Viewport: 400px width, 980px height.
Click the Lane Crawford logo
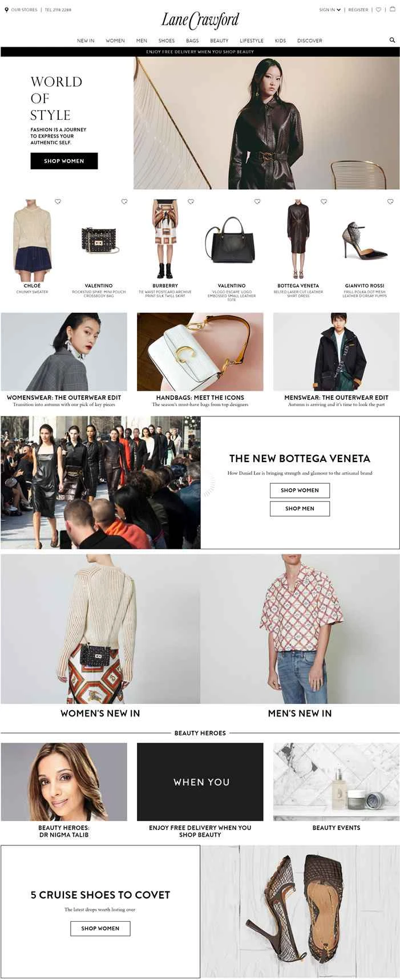tap(200, 21)
